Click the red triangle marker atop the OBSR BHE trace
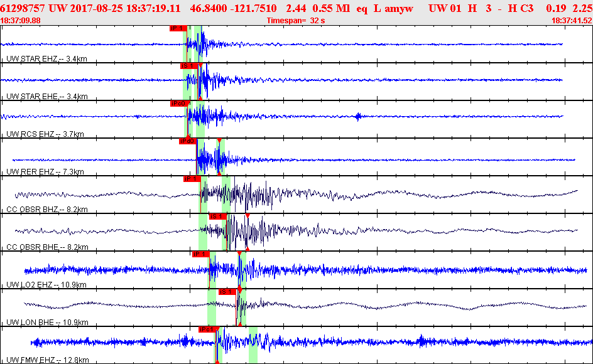This screenshot has width=593, height=364. [248, 215]
